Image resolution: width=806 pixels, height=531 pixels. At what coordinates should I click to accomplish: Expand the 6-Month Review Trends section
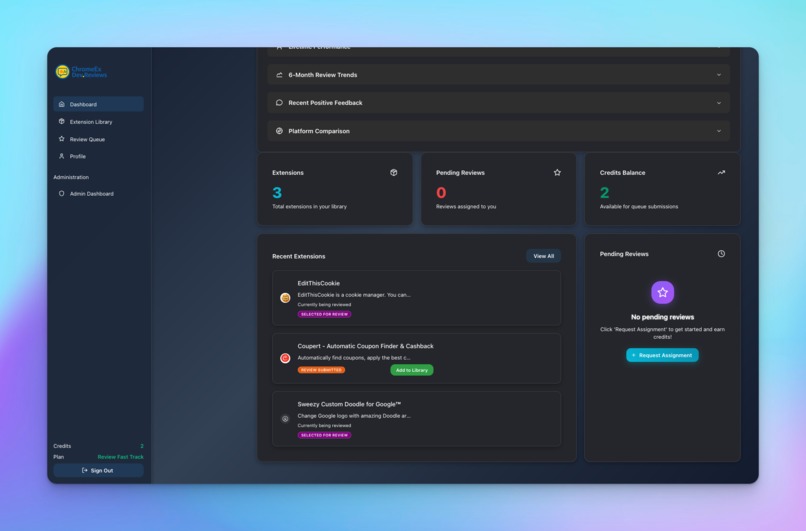(499, 75)
